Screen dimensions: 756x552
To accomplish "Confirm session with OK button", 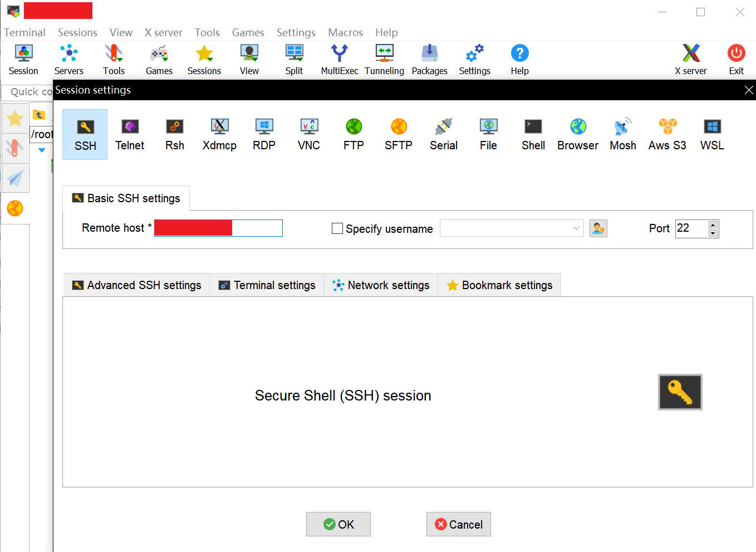I will point(338,524).
